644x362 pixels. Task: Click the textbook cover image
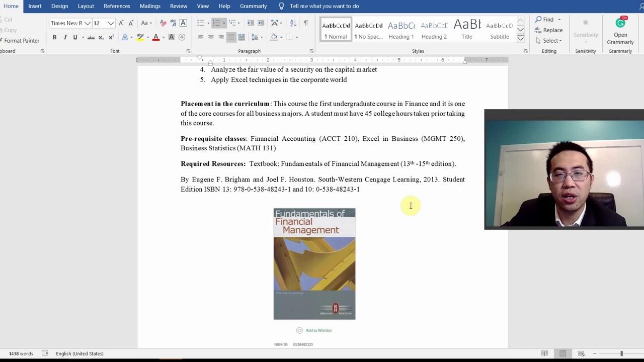click(314, 263)
